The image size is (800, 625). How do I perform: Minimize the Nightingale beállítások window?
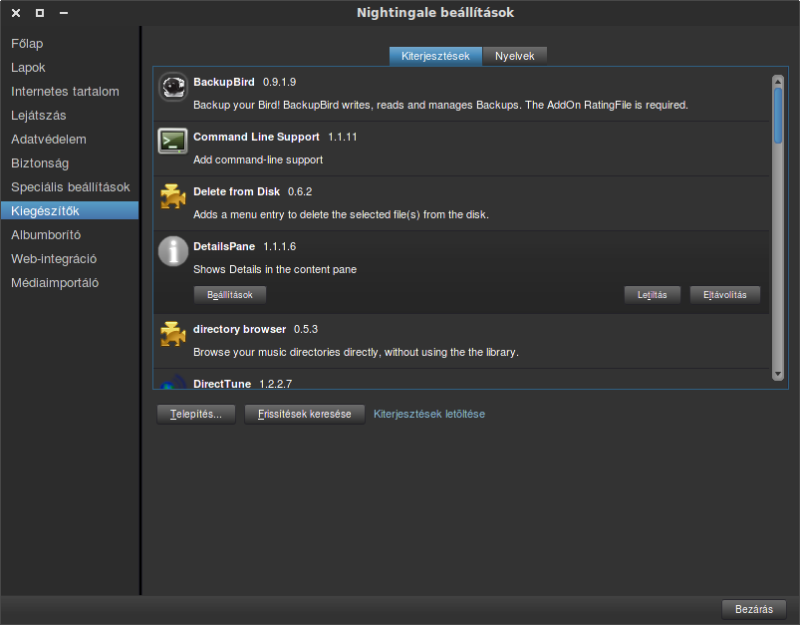[64, 13]
